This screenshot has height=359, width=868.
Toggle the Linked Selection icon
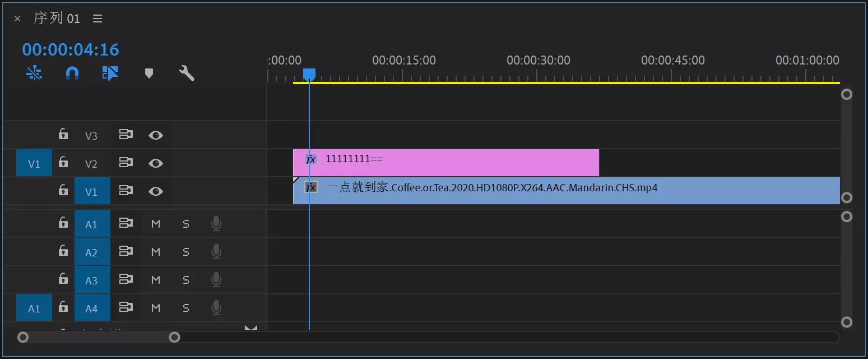point(110,73)
